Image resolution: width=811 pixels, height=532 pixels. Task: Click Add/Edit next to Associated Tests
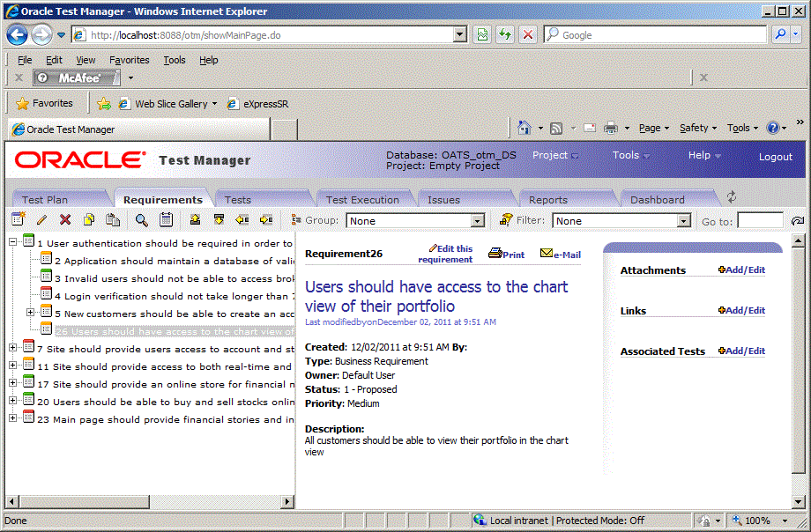pyautogui.click(x=741, y=351)
